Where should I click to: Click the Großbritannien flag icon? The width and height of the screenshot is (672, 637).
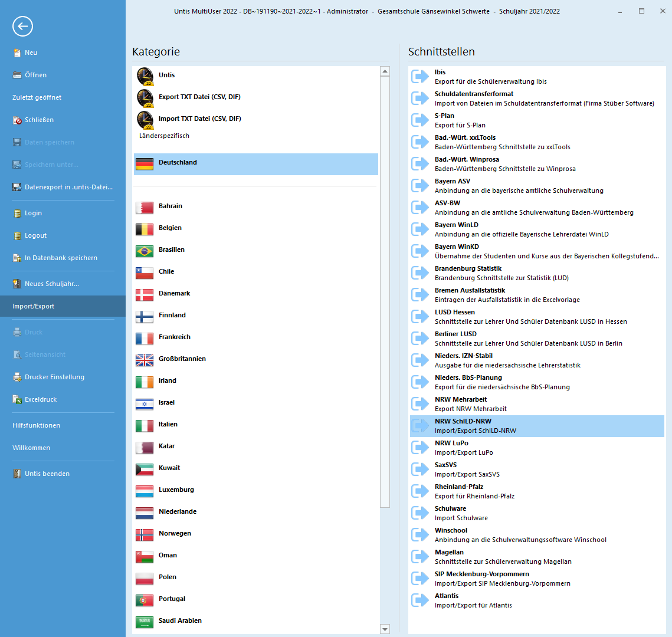coord(145,360)
